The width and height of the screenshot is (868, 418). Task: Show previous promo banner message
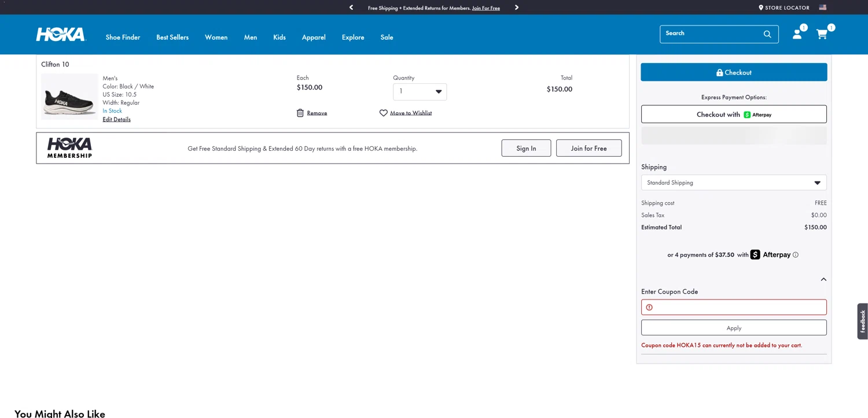pyautogui.click(x=351, y=8)
